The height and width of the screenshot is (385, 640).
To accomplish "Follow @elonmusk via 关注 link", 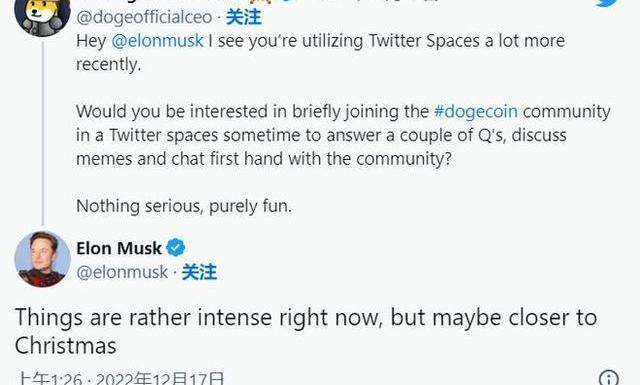I will [x=199, y=272].
